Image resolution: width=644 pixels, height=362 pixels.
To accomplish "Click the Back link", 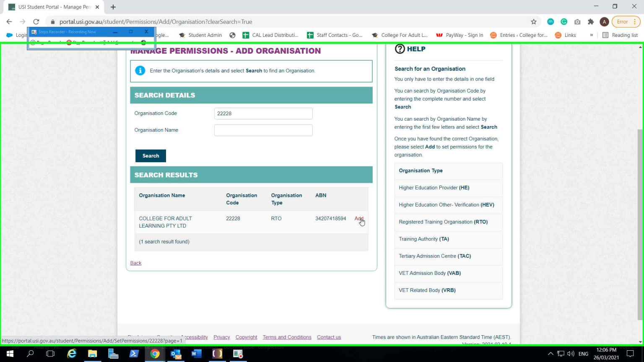I will [136, 263].
